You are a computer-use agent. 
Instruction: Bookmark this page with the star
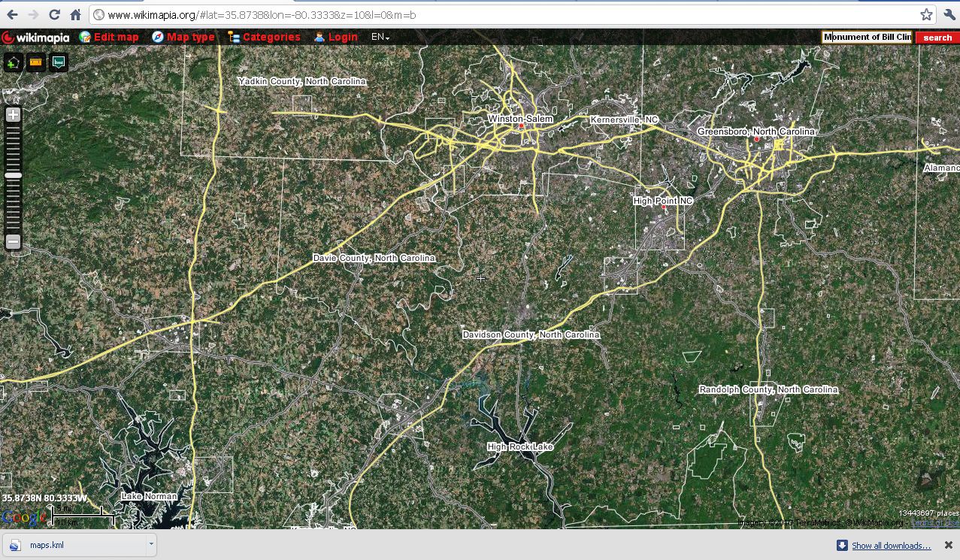point(926,14)
